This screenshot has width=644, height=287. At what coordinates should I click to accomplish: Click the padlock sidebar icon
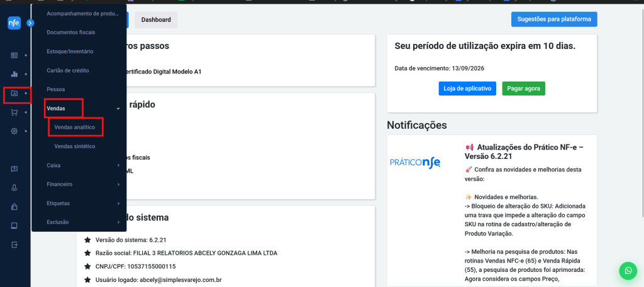point(14,207)
